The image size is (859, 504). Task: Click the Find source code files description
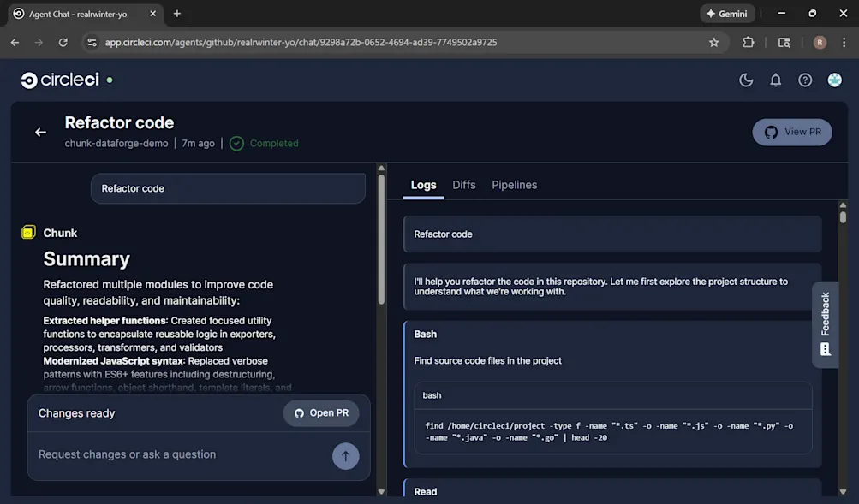(x=487, y=360)
